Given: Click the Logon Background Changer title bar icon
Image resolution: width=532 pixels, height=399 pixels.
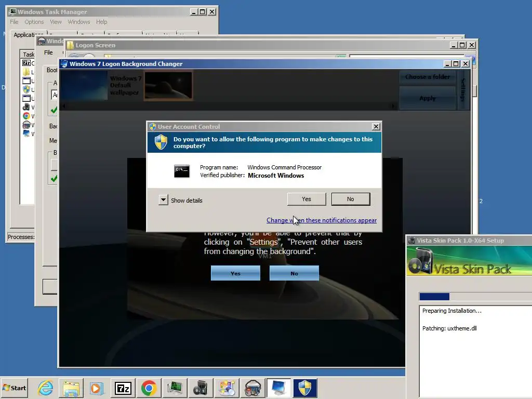Looking at the screenshot, I should click(x=64, y=64).
